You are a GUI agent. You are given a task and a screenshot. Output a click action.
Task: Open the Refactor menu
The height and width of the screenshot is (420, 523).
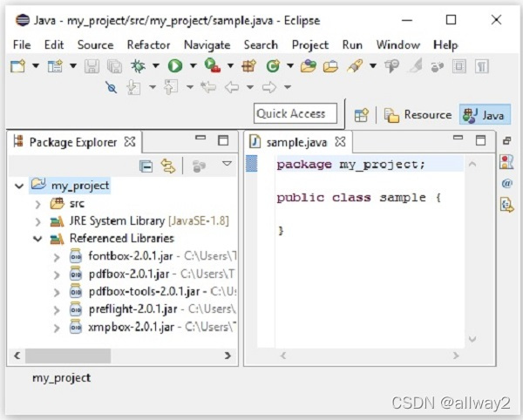tap(148, 44)
